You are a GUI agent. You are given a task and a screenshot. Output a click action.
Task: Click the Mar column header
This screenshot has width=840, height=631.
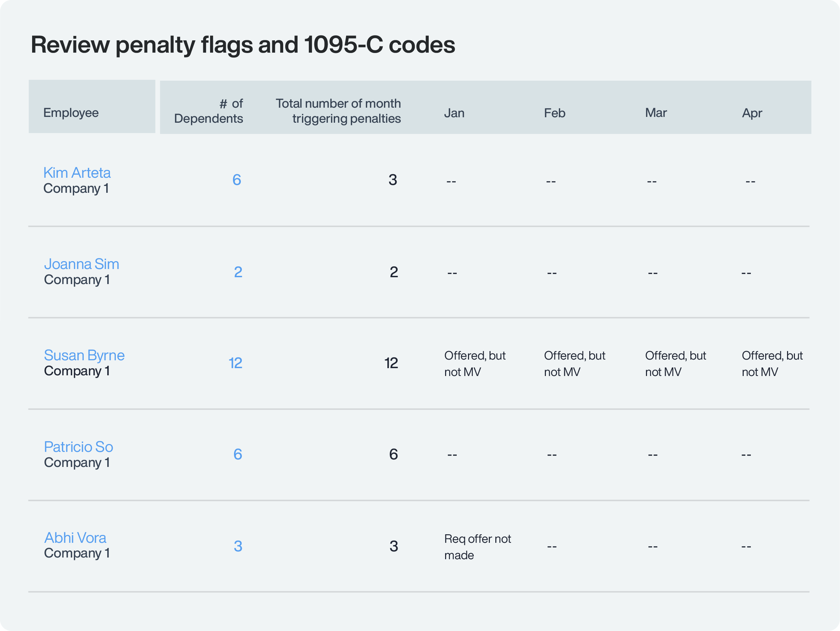[x=656, y=113]
